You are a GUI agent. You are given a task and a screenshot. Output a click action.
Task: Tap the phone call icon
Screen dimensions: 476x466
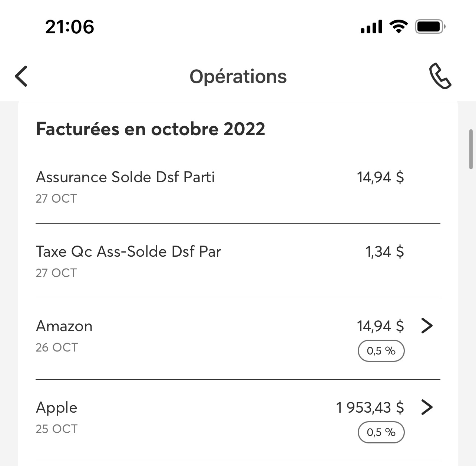click(440, 76)
